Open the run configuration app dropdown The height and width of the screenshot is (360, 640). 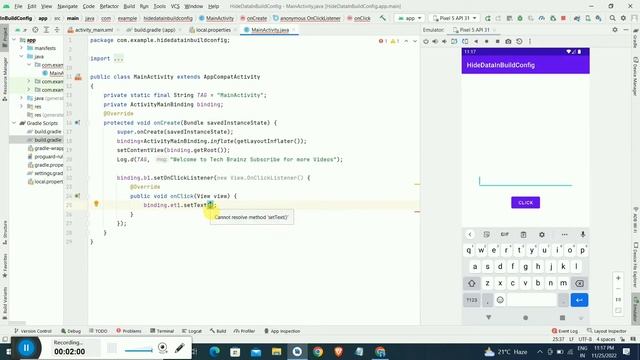pos(410,18)
